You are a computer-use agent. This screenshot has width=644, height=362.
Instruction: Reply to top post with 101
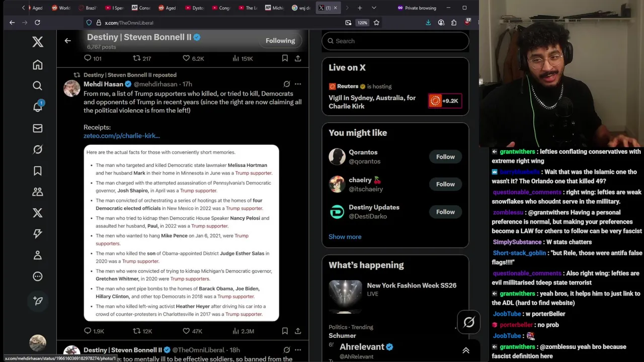pos(93,58)
